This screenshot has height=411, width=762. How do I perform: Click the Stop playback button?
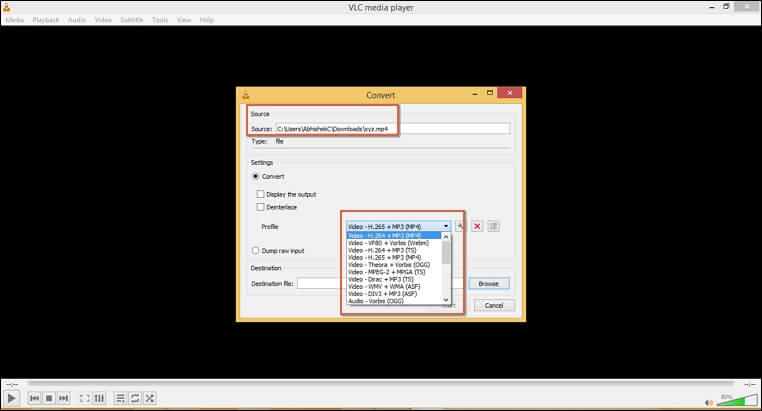(x=49, y=398)
